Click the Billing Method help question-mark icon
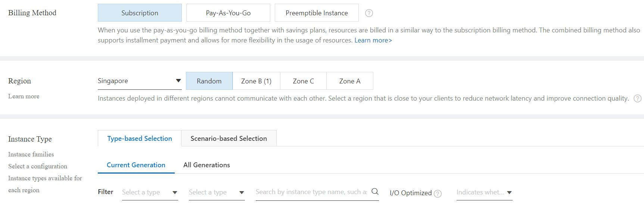This screenshot has height=206, width=644. pos(369,13)
